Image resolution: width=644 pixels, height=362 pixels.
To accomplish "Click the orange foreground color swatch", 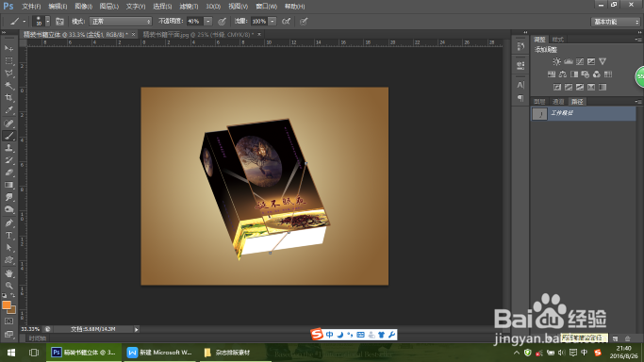I will pos(7,304).
